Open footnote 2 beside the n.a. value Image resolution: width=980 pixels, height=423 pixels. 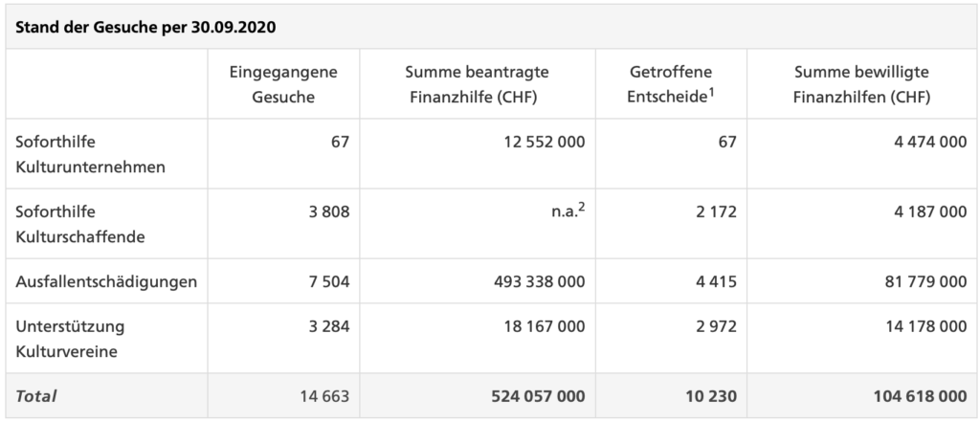click(581, 207)
